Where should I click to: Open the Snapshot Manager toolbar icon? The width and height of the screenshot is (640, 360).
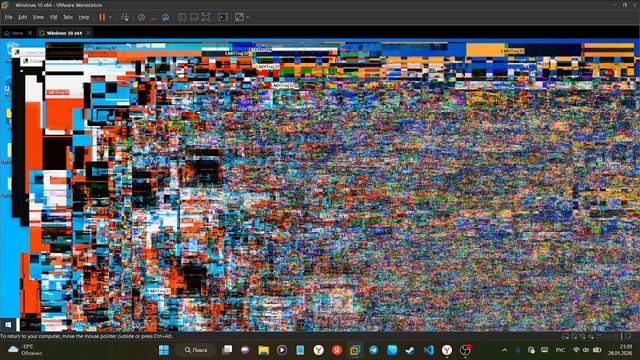(x=165, y=17)
